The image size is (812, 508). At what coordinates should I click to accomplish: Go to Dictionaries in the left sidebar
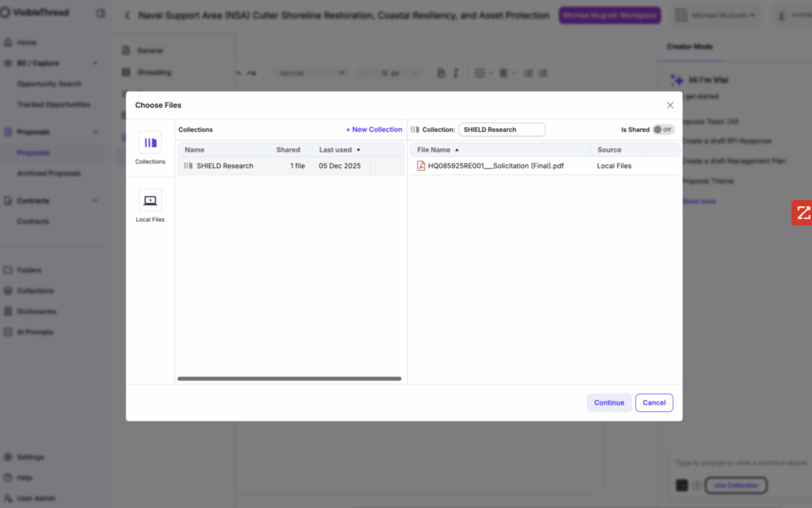tap(36, 311)
